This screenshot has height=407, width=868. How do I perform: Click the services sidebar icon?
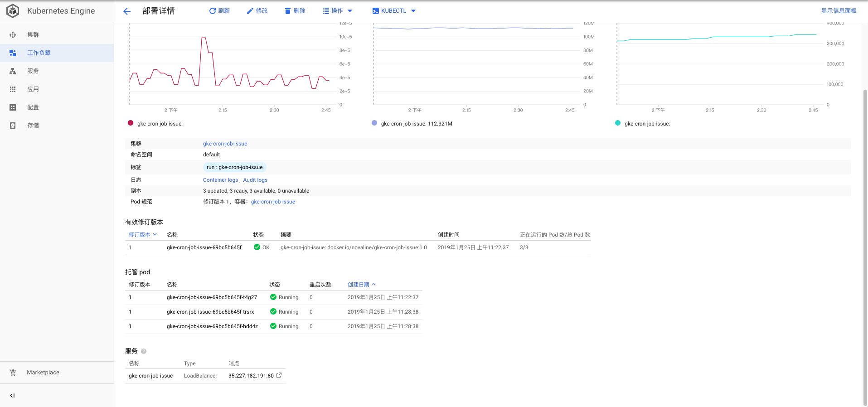coord(13,71)
